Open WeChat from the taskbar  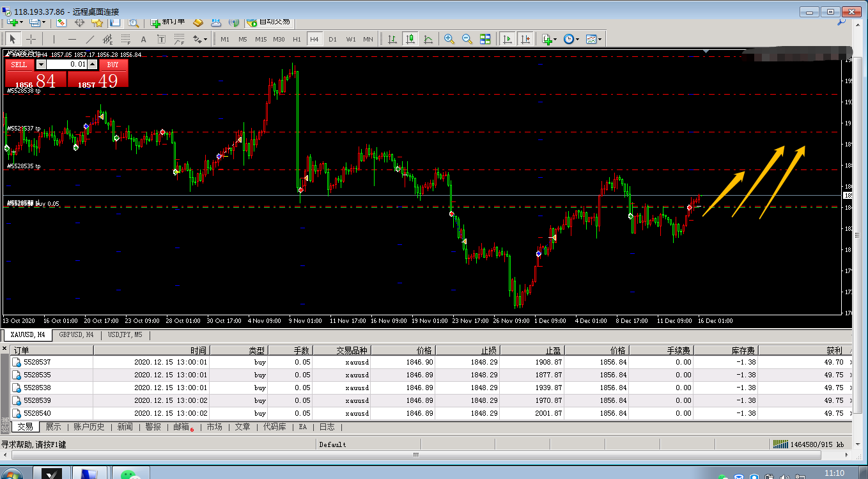[x=131, y=474]
